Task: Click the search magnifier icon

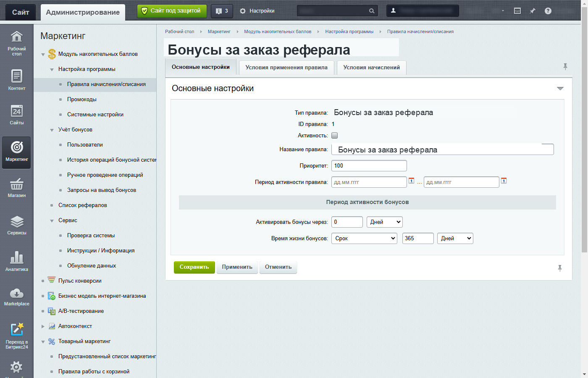Action: tap(372, 11)
